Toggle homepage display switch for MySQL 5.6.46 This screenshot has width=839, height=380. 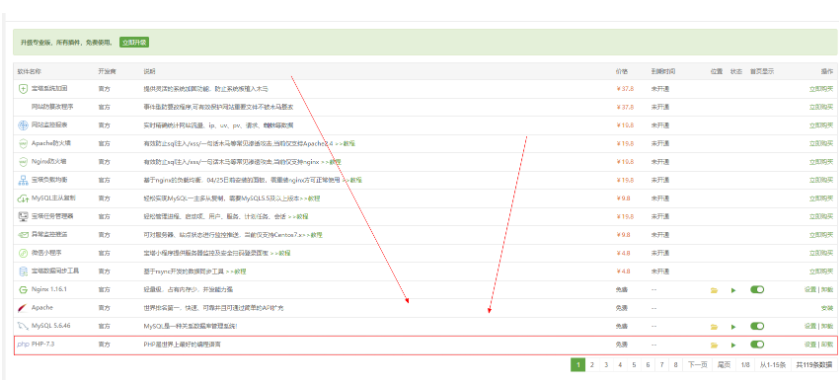[x=757, y=326]
